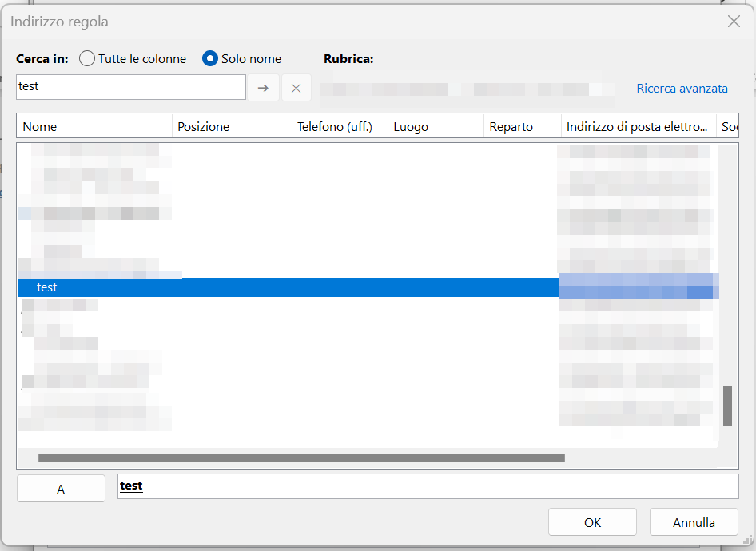Click the Luogo column header
The height and width of the screenshot is (551, 756).
click(436, 126)
